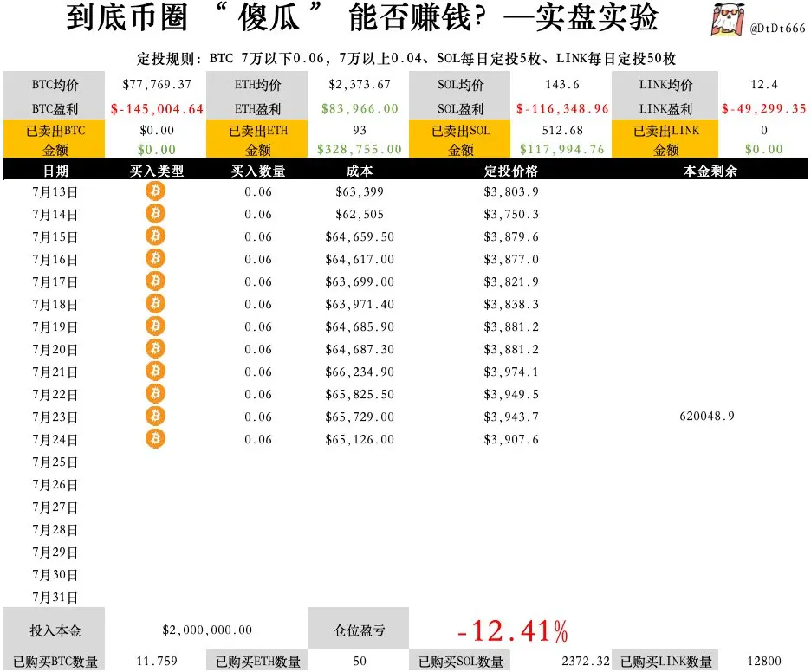Click the Bitcoin icon in the 7月22日 row

(x=155, y=394)
